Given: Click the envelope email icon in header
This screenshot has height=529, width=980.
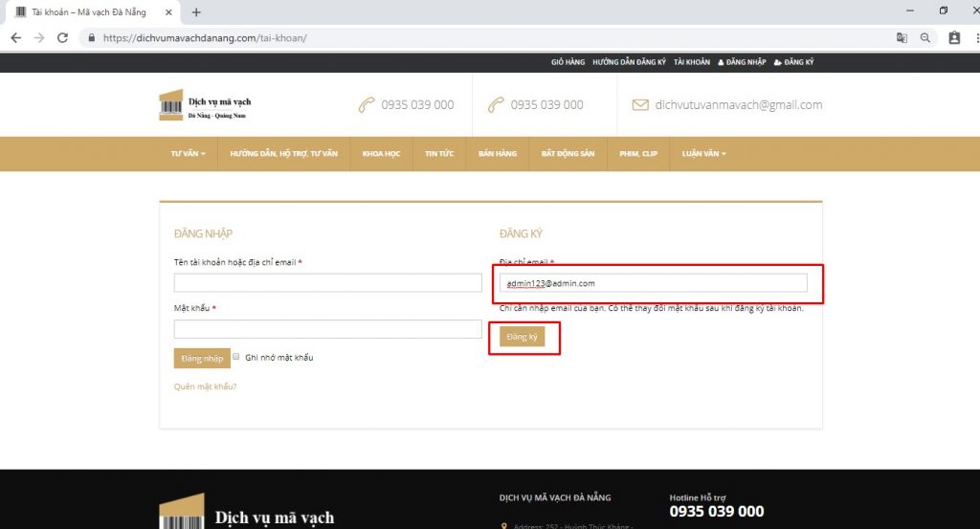Looking at the screenshot, I should [x=640, y=105].
